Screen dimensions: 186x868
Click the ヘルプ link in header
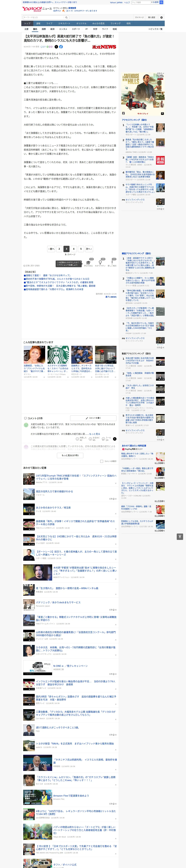(127, 2)
